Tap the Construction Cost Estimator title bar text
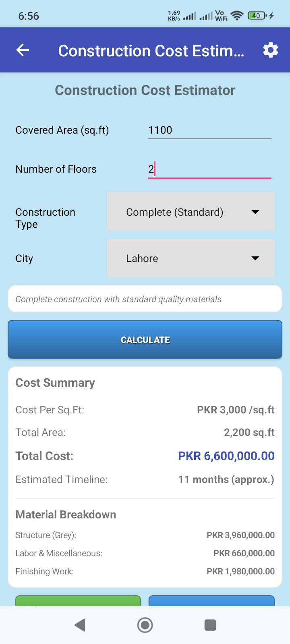 [151, 51]
